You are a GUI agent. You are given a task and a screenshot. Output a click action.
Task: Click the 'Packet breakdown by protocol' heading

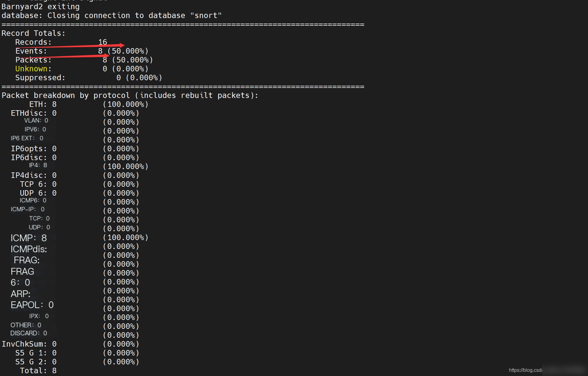tap(130, 96)
